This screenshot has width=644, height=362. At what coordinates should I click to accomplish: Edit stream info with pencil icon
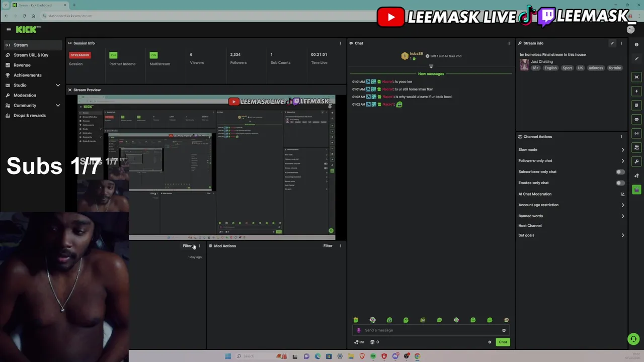pyautogui.click(x=612, y=43)
